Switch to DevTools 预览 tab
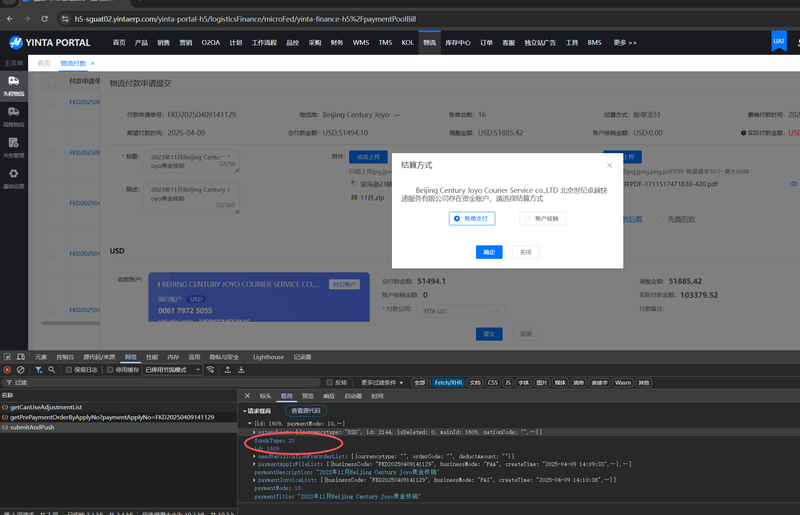The width and height of the screenshot is (800, 515). click(308, 396)
